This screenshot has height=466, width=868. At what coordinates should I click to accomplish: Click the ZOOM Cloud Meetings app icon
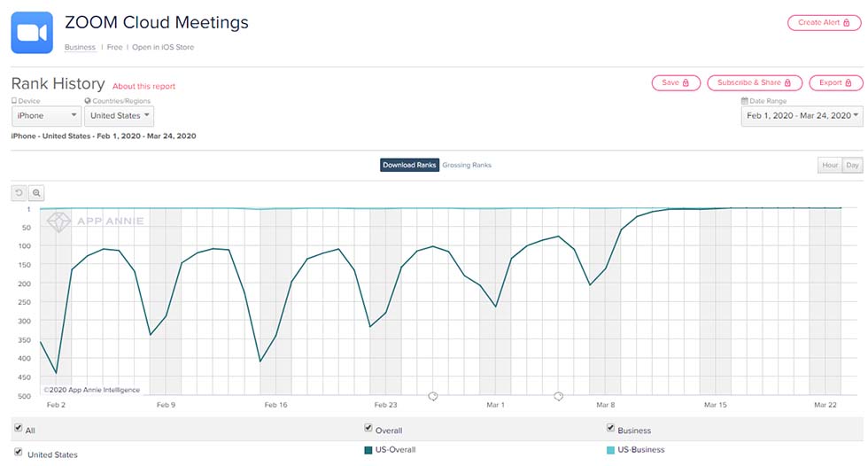coord(32,33)
